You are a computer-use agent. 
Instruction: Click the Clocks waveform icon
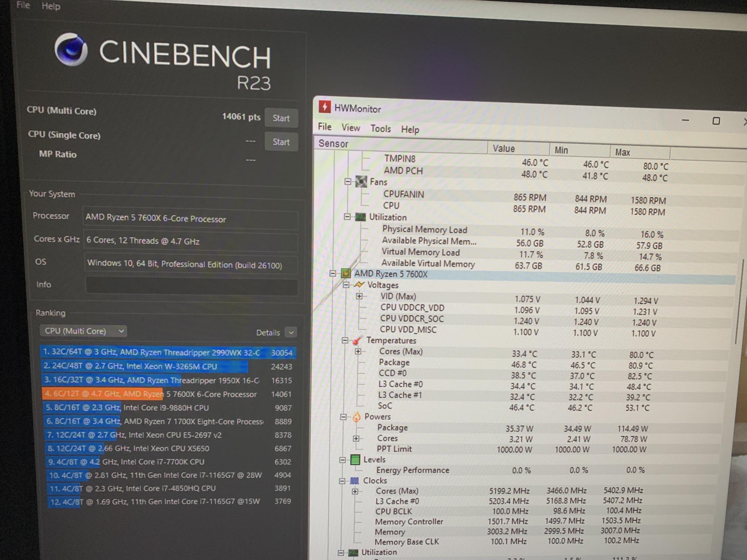(x=354, y=481)
